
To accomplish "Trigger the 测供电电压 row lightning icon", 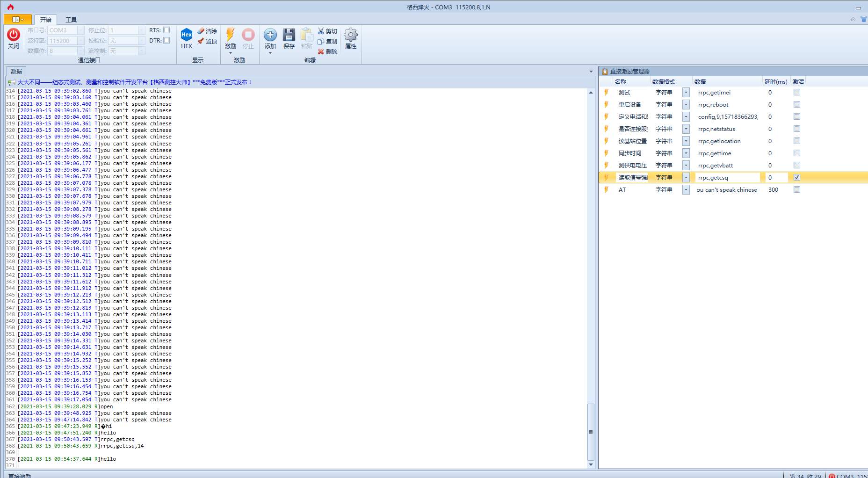I will [606, 166].
